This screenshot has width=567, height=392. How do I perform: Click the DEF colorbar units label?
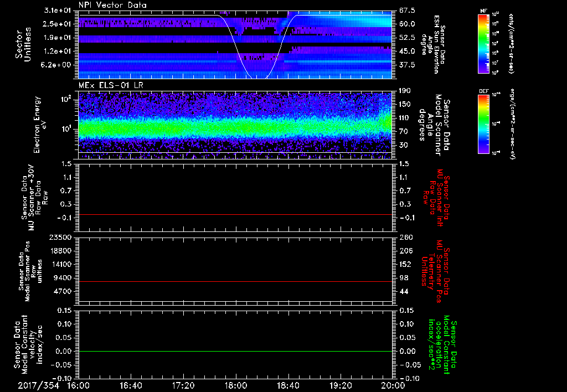[x=512, y=124]
